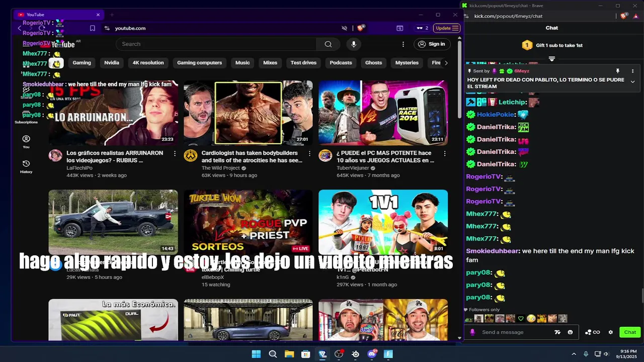
Task: Click the green Chat send button
Action: pos(630,332)
